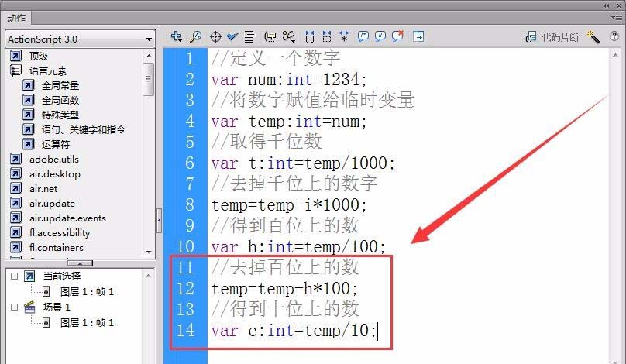Image resolution: width=626 pixels, height=364 pixels.
Task: Toggle the toolbox panel show/hide icon
Action: coord(418,36)
